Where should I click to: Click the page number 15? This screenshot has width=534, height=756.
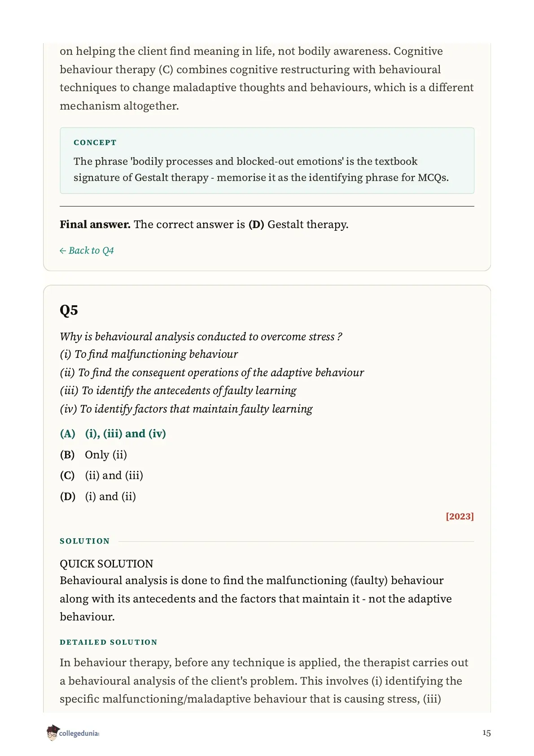pos(486,733)
